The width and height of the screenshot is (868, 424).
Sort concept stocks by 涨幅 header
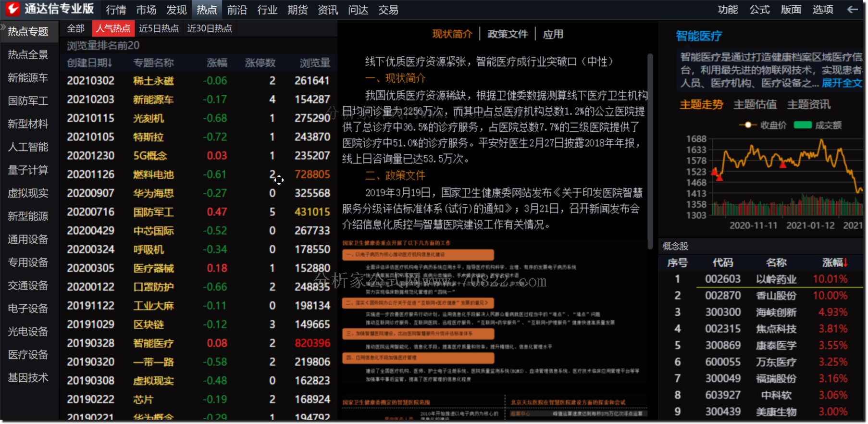[x=835, y=262]
